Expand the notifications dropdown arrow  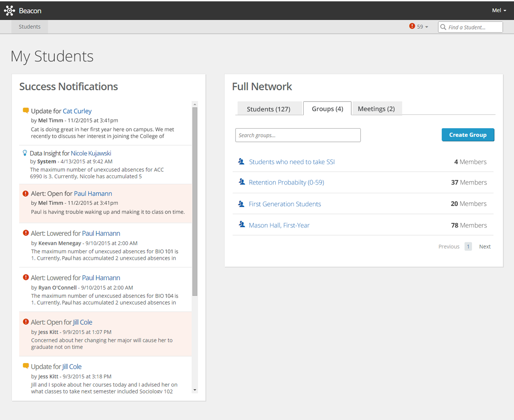pos(426,27)
